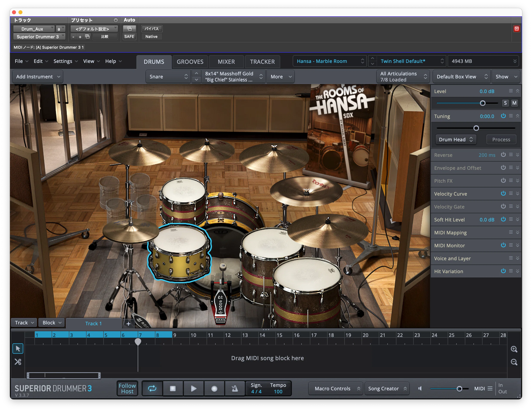
Task: Click the バイパス bypass button
Action: [x=152, y=29]
